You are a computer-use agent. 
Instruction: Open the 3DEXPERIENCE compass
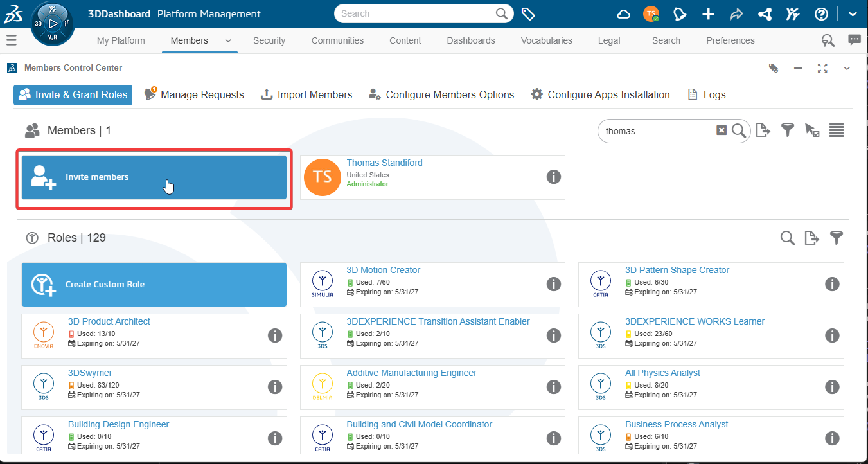click(53, 24)
